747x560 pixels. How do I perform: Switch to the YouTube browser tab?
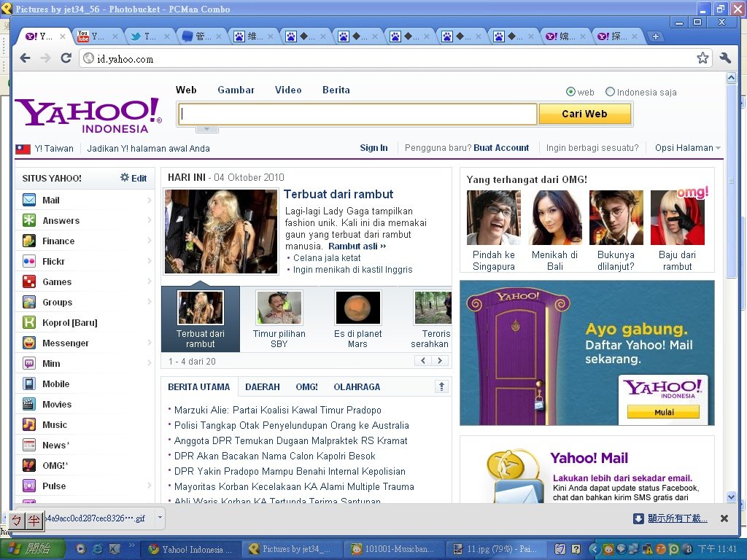[x=97, y=36]
